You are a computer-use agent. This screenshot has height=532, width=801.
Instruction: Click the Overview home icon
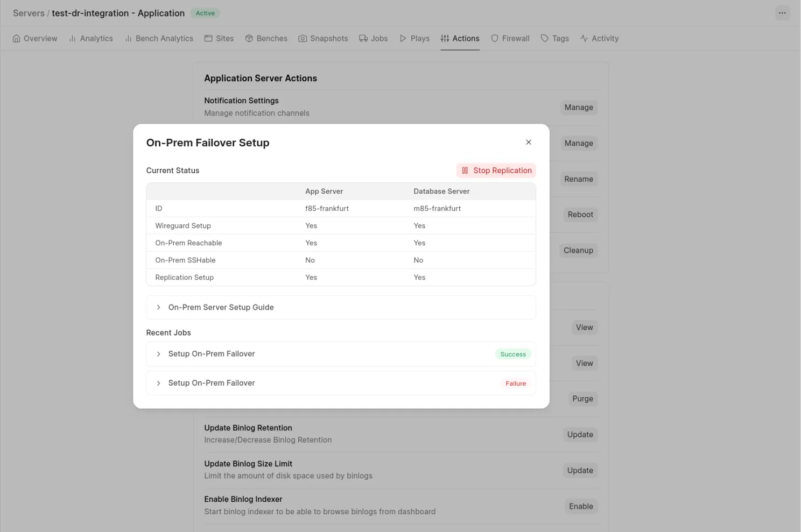(17, 39)
